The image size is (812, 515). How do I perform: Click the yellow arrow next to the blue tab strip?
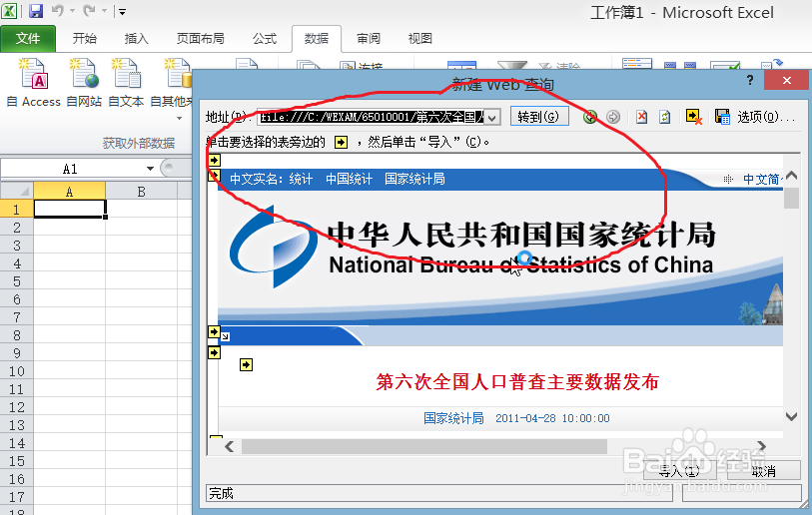tap(214, 331)
